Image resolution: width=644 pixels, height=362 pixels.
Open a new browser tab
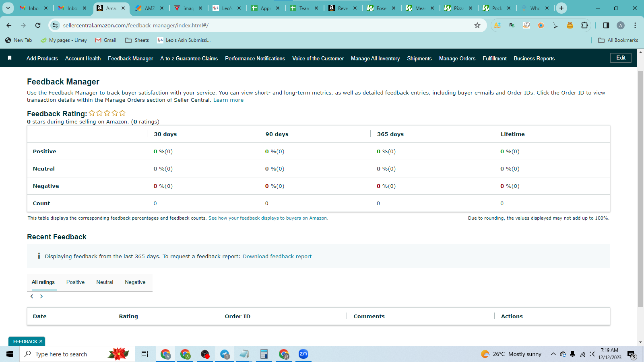pyautogui.click(x=561, y=8)
